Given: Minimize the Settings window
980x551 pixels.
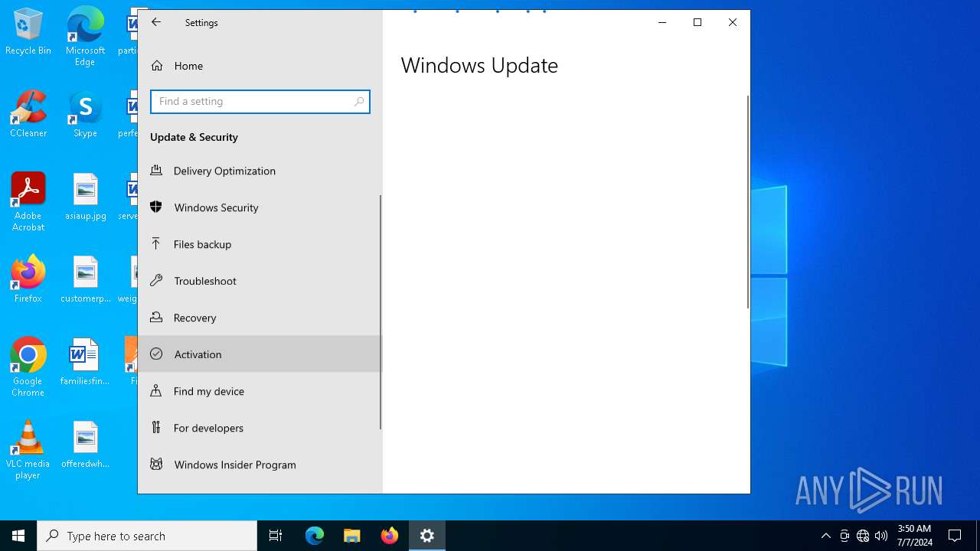Looking at the screenshot, I should [x=662, y=22].
